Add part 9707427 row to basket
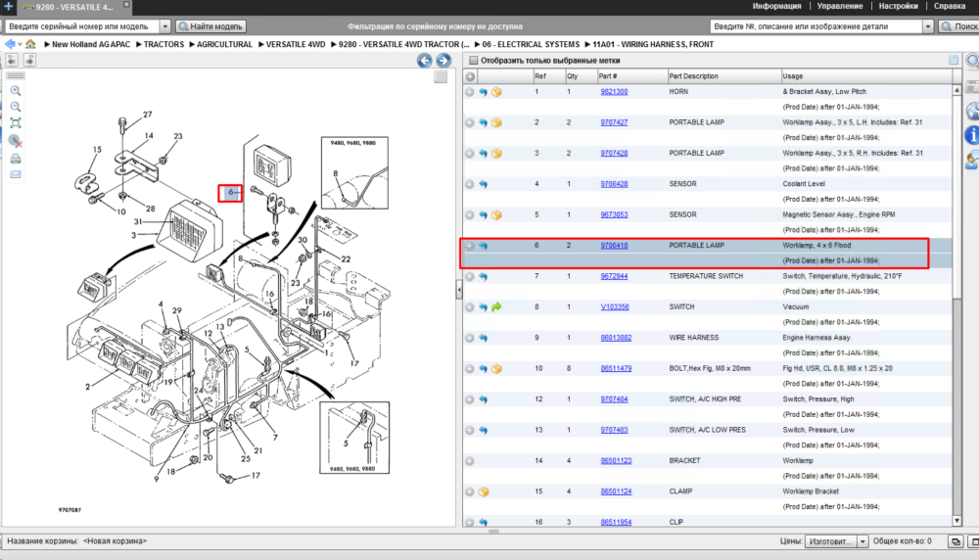979x560 pixels. (470, 122)
